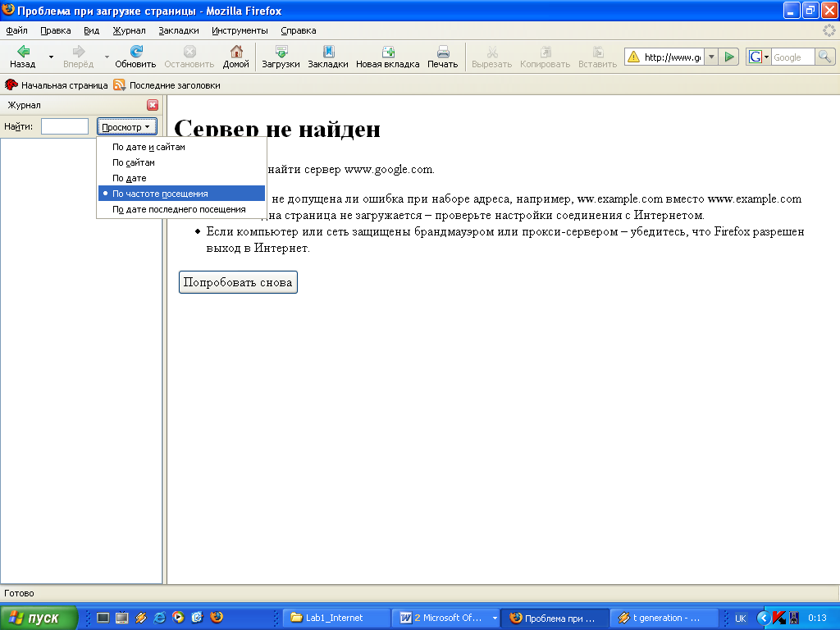The width and height of the screenshot is (840, 630).
Task: Launch Internet Explorer from quick launch
Action: 160,618
